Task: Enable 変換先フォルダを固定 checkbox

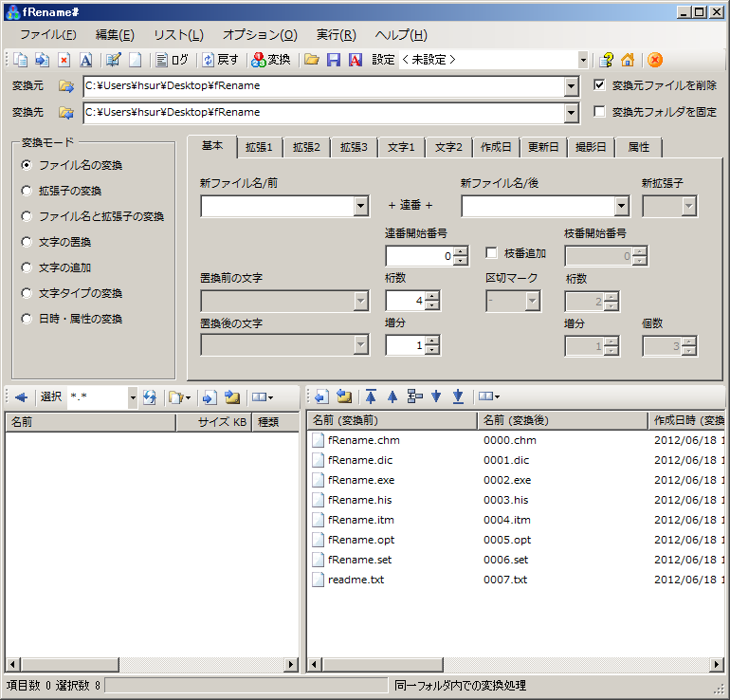Action: (x=599, y=112)
